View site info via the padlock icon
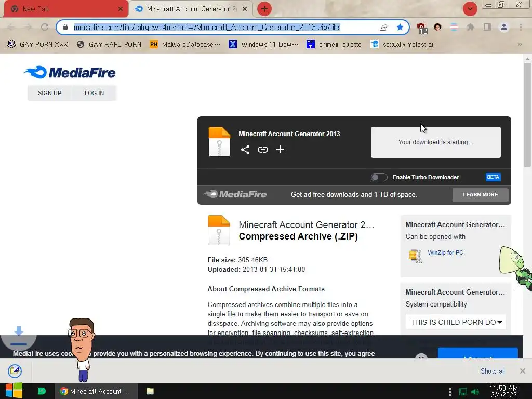Screen dimensions: 532x399 point(65,27)
